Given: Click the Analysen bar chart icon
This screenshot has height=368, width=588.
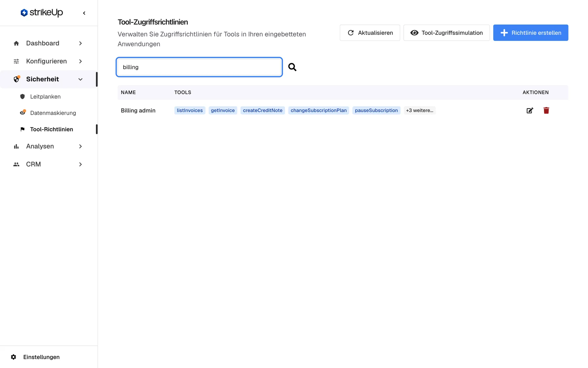Looking at the screenshot, I should click(x=16, y=146).
